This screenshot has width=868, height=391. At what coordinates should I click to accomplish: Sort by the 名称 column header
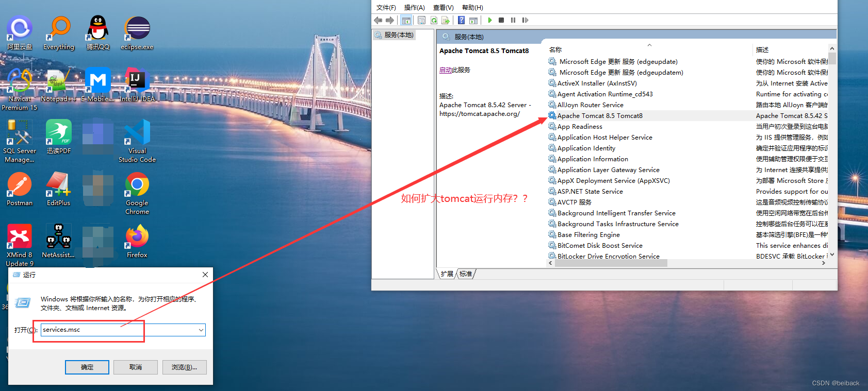coord(649,49)
